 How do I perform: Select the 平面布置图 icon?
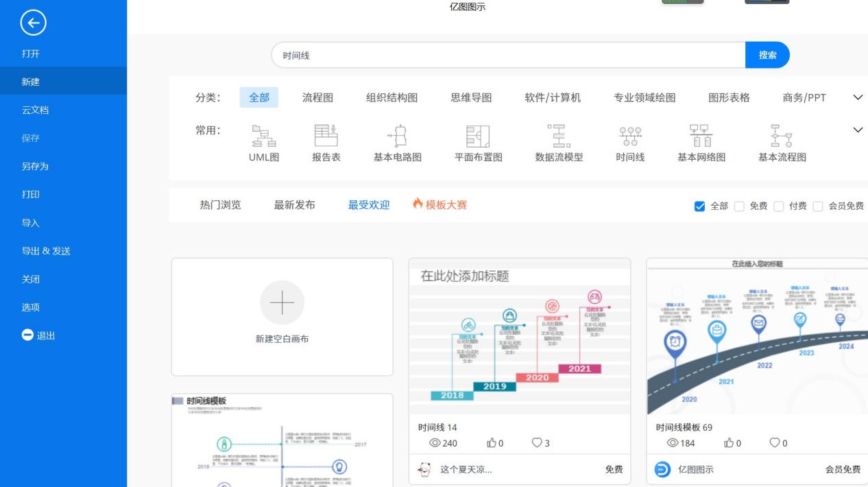(478, 136)
